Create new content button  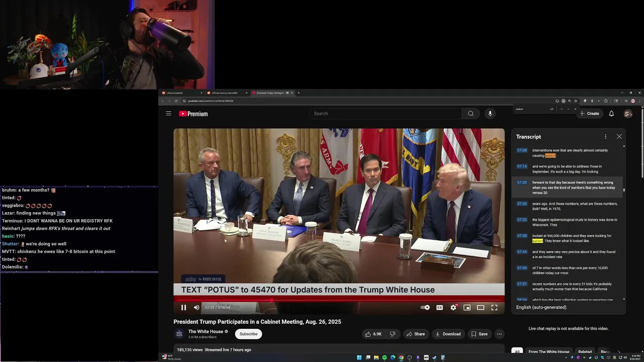click(590, 114)
